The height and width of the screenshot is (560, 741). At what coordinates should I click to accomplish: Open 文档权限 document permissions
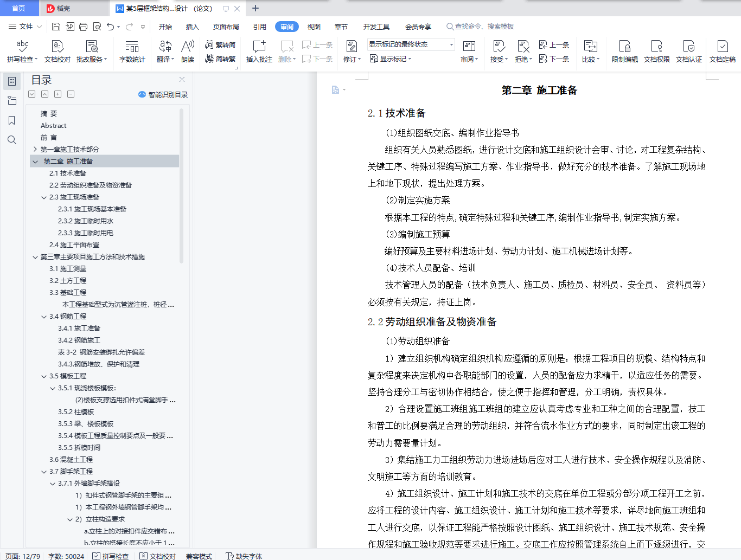(x=657, y=52)
